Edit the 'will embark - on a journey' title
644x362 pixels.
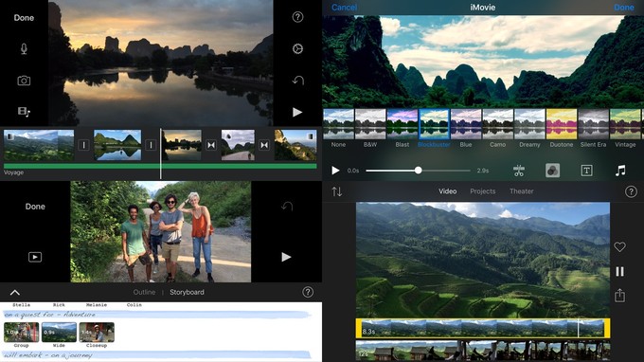click(156, 355)
